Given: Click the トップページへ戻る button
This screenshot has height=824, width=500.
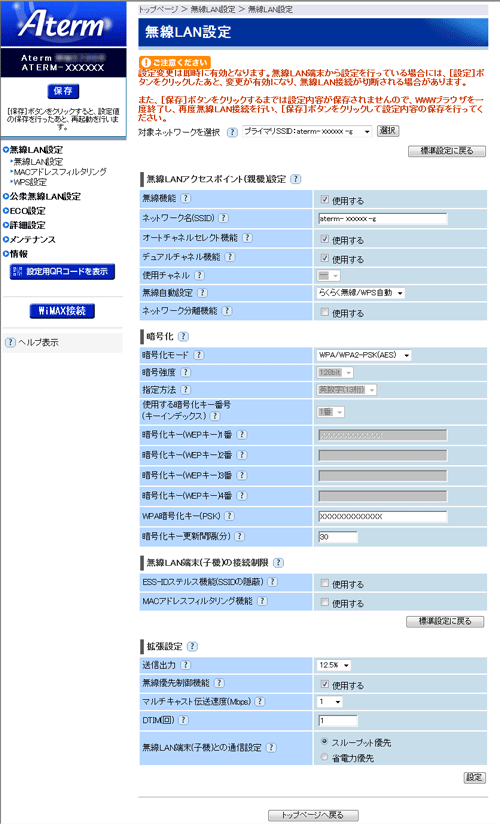Looking at the screenshot, I should tap(313, 815).
